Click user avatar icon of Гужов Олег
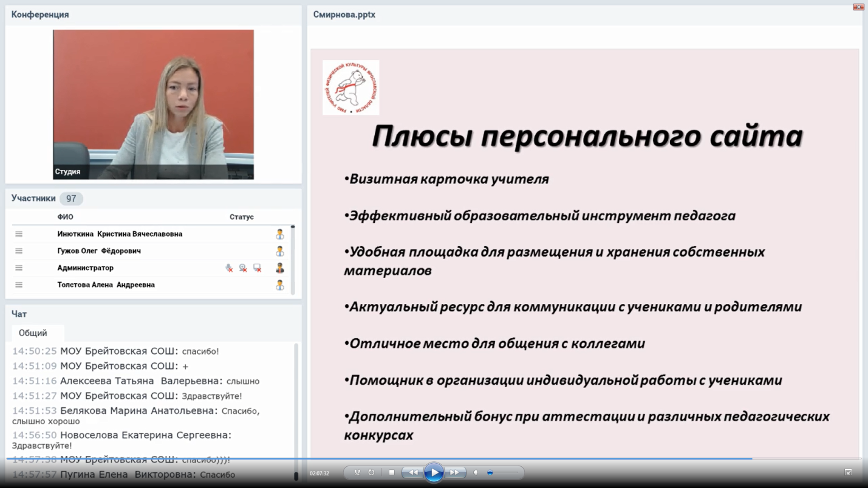This screenshot has height=488, width=868. click(x=279, y=251)
